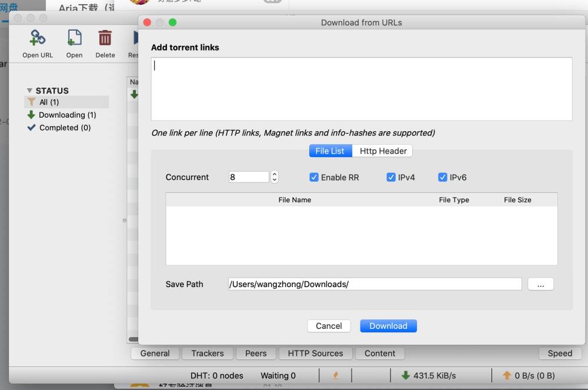Click the green download speed arrow
The image size is (588, 390).
406,375
